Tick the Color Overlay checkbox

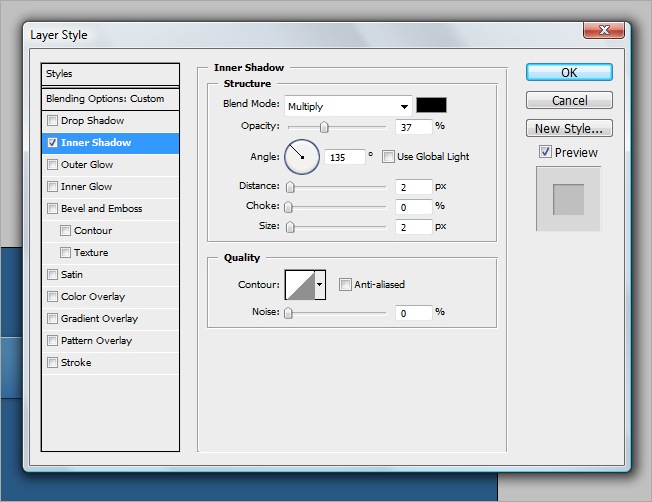click(x=52, y=297)
